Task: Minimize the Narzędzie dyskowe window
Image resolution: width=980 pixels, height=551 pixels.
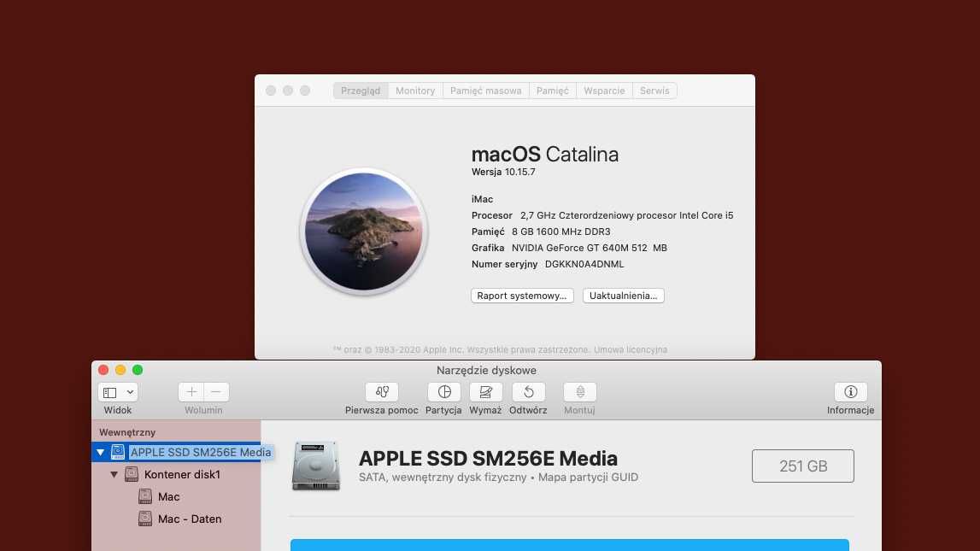Action: (120, 370)
